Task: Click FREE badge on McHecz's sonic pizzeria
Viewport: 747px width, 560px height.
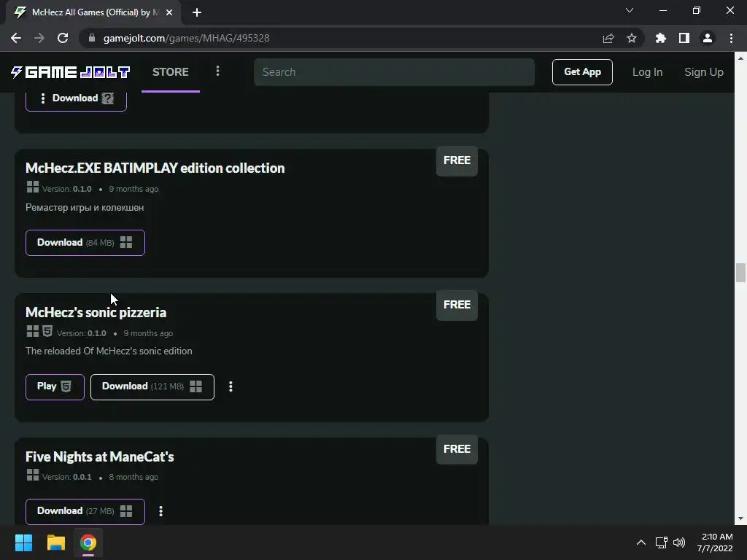Action: point(457,305)
